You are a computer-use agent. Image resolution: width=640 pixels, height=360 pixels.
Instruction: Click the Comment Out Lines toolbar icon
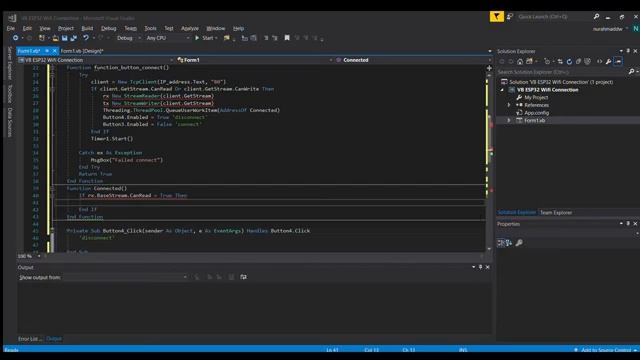click(266, 38)
